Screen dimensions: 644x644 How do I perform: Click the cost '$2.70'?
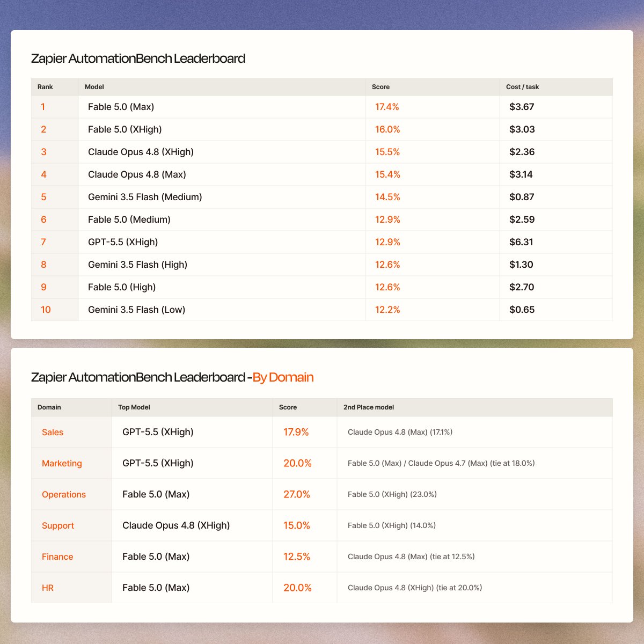522,287
